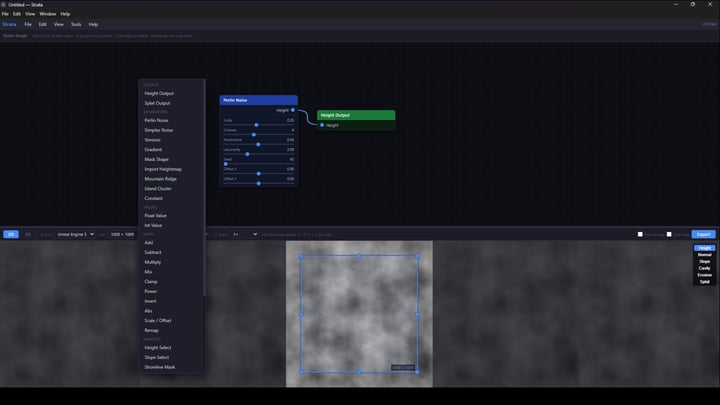720x405 pixels.
Task: Choose the Add math node
Action: click(x=171, y=242)
